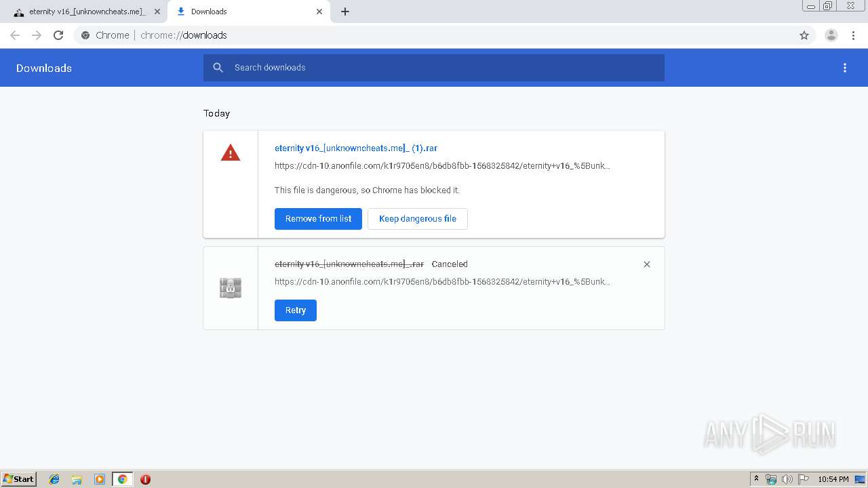Open the Chrome three-dot menu

[x=854, y=35]
